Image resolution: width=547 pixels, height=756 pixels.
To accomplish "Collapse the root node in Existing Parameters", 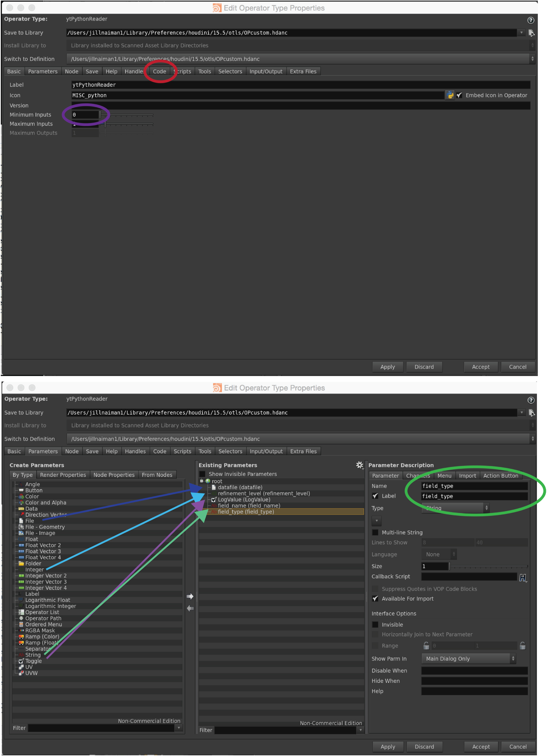I will click(202, 481).
